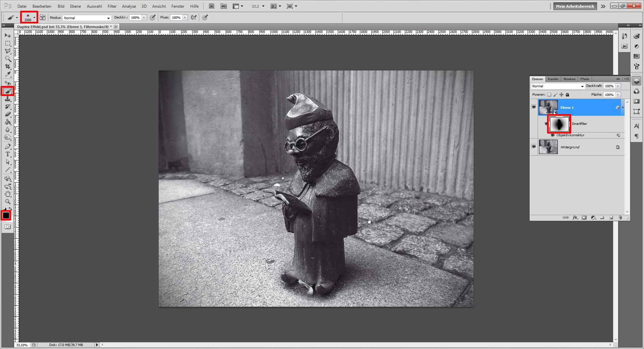Select the Crop tool

point(7,66)
